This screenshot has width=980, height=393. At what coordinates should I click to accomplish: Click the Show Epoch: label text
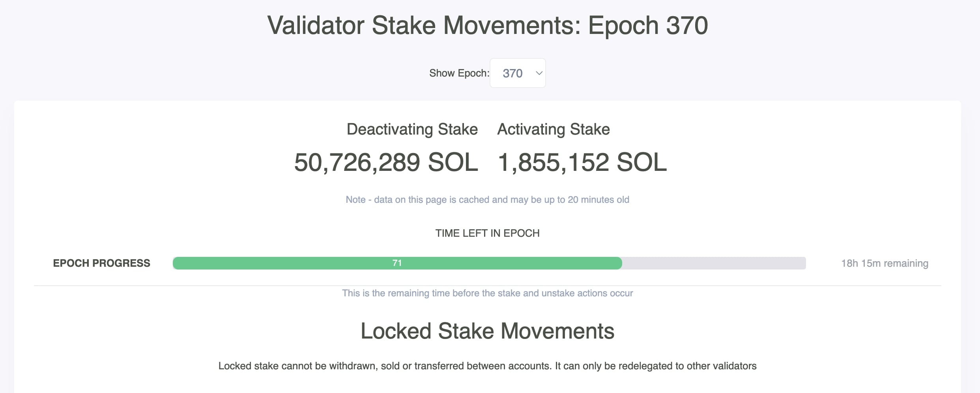tap(459, 73)
